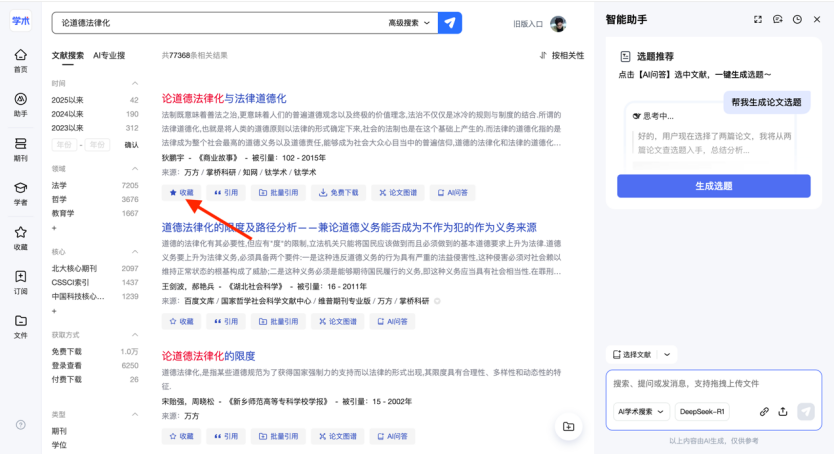
Task: Select the 文献搜索 tab
Action: pyautogui.click(x=68, y=55)
